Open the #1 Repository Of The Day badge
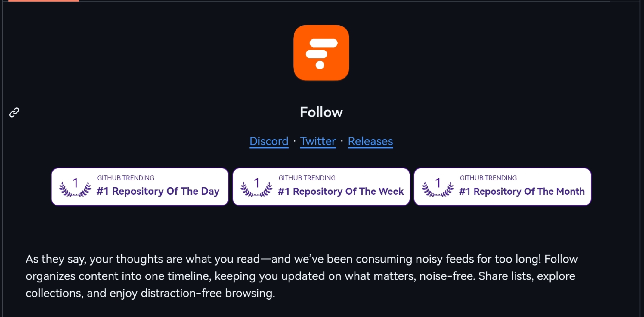 click(140, 187)
